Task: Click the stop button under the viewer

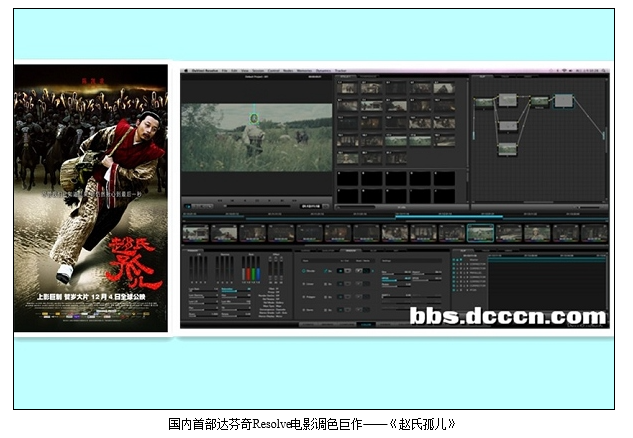Action: (x=257, y=200)
